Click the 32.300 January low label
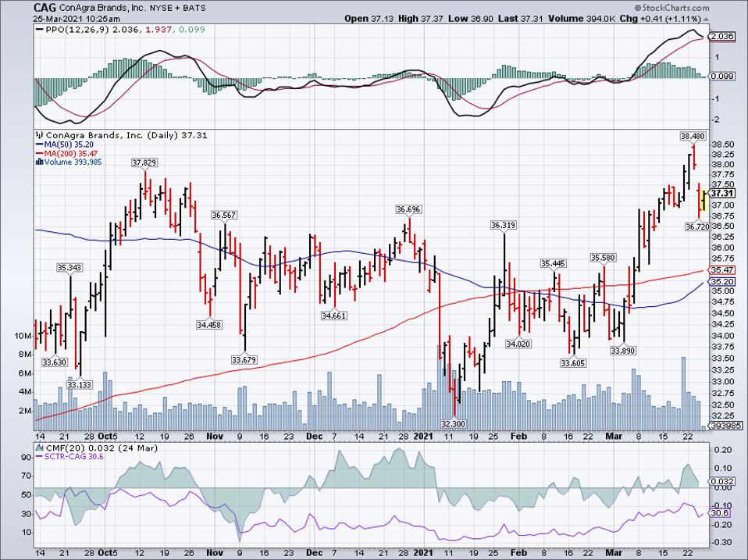Screen dimensions: 748x560 click(x=453, y=423)
